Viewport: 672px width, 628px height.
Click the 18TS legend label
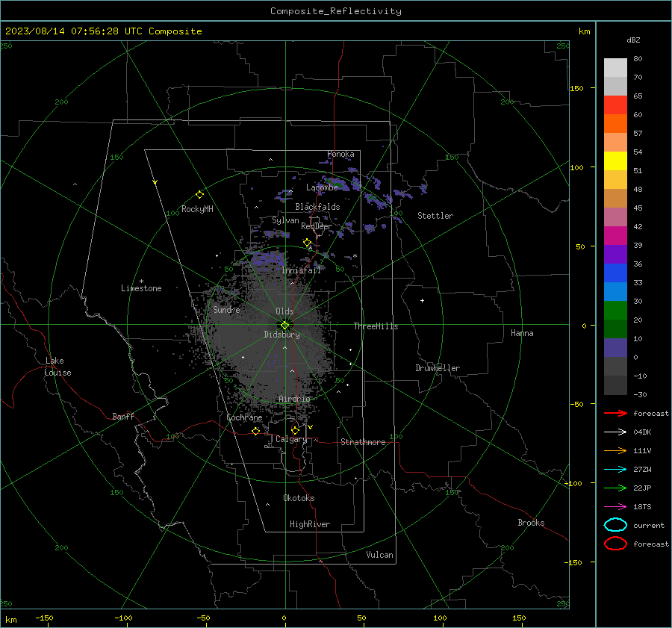tap(642, 507)
